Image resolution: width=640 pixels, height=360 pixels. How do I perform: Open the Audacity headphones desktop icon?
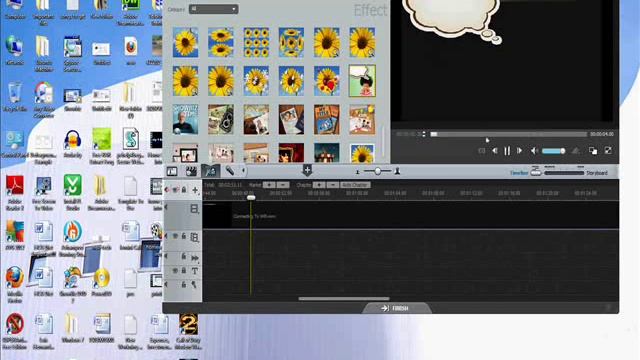[x=73, y=144]
